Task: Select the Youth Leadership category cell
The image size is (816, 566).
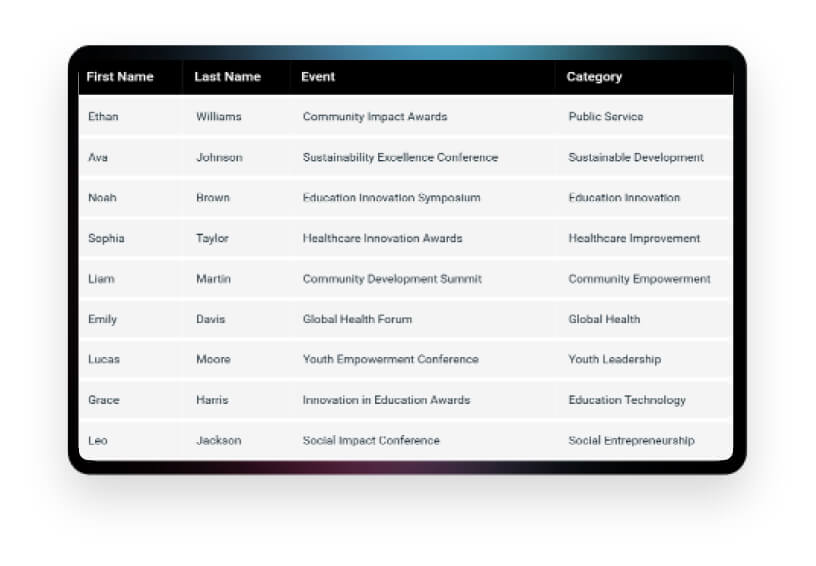Action: point(614,360)
